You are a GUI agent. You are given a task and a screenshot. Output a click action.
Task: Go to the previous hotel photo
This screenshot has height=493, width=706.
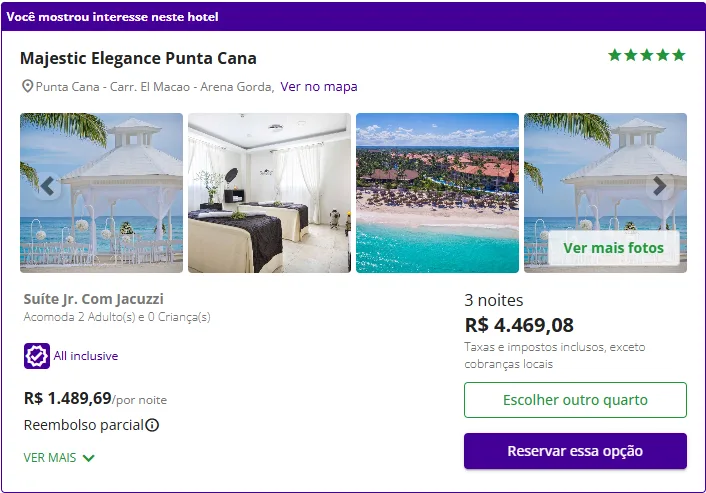[47, 186]
